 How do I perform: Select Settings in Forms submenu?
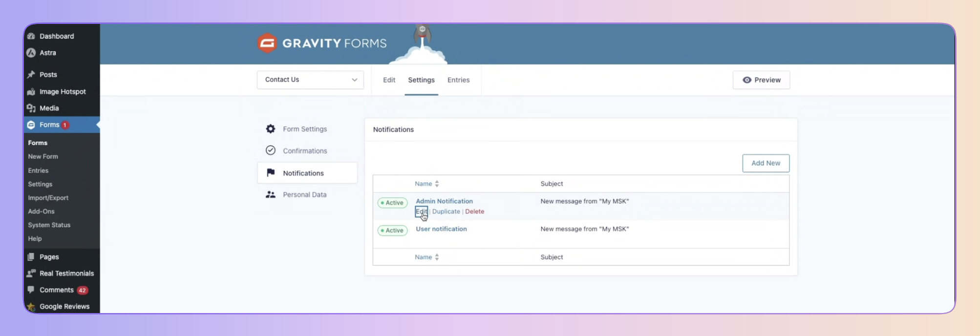[x=40, y=184]
